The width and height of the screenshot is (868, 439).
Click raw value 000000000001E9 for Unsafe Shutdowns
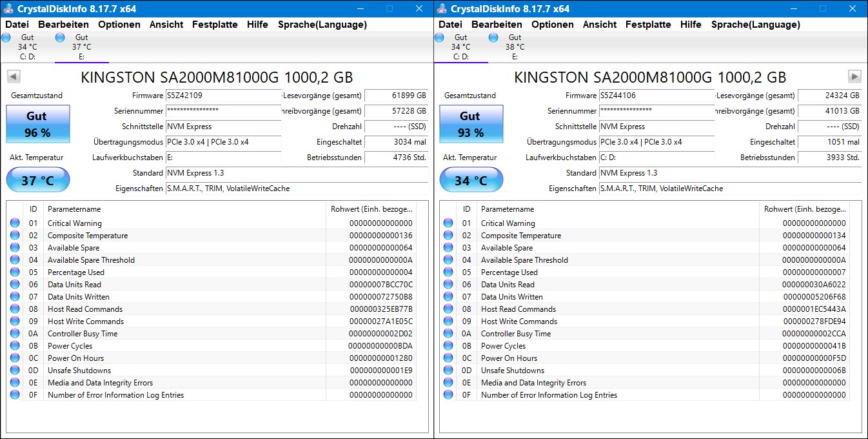pyautogui.click(x=380, y=371)
